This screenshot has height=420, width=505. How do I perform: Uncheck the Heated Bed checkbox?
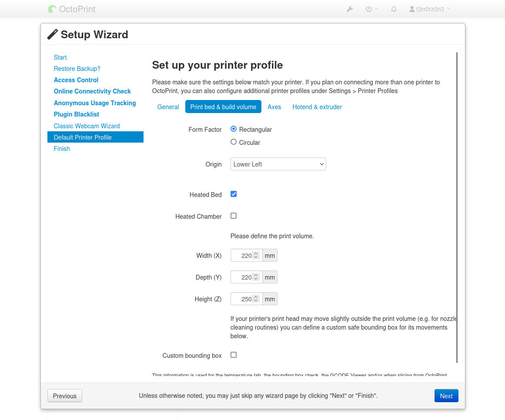234,194
